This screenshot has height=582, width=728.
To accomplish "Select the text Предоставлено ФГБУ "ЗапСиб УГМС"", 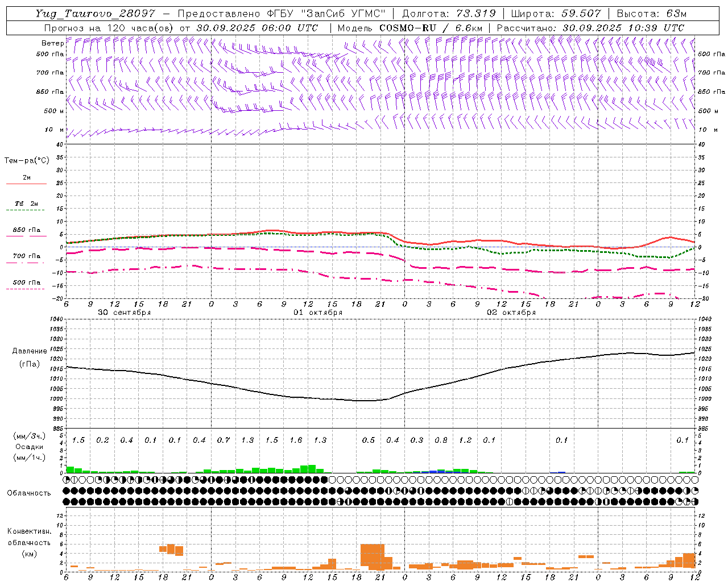I will coord(282,14).
